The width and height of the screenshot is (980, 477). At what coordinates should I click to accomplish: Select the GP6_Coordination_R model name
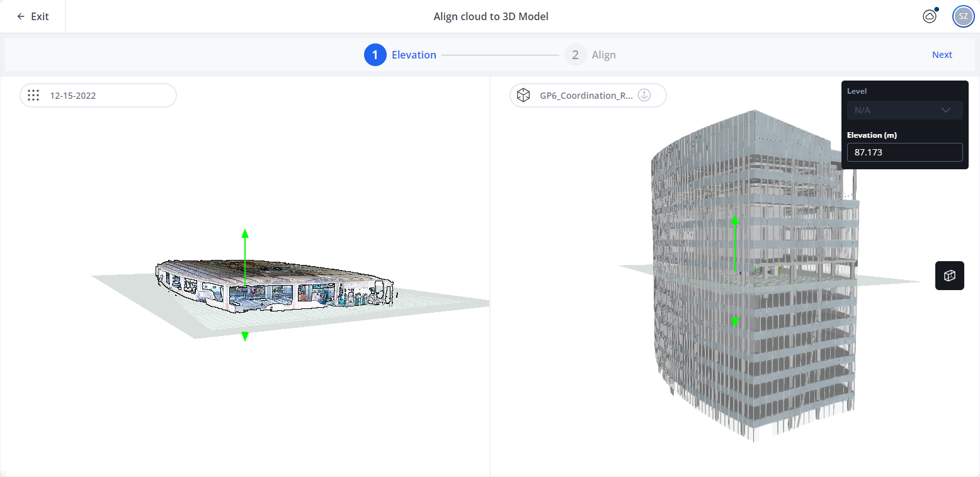[x=586, y=96]
